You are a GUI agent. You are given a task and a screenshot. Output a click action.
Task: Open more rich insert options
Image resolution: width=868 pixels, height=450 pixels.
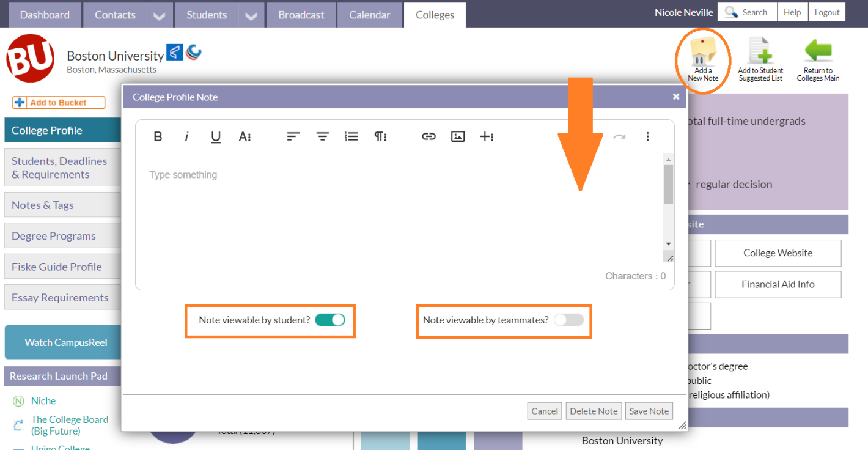click(x=487, y=136)
